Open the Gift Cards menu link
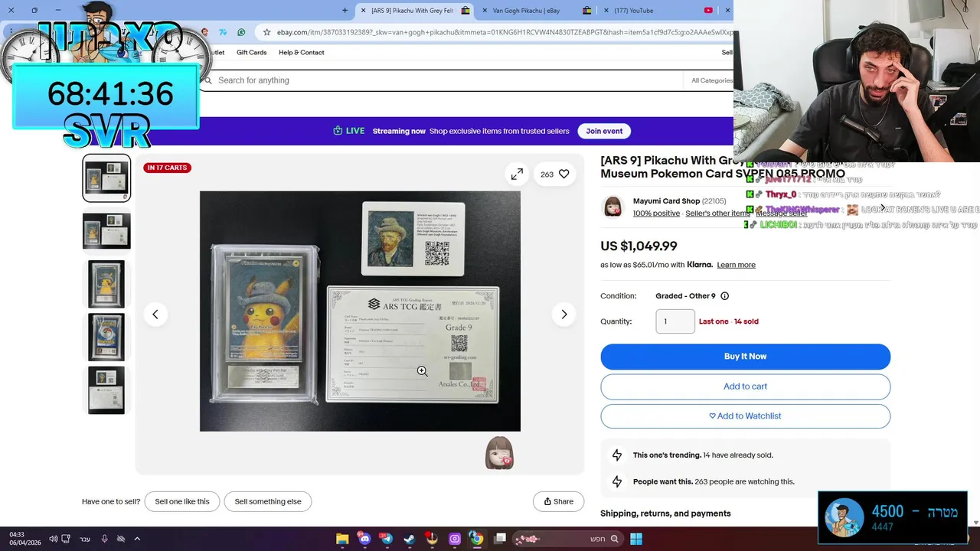Screen dimensions: 980x551 (251, 53)
